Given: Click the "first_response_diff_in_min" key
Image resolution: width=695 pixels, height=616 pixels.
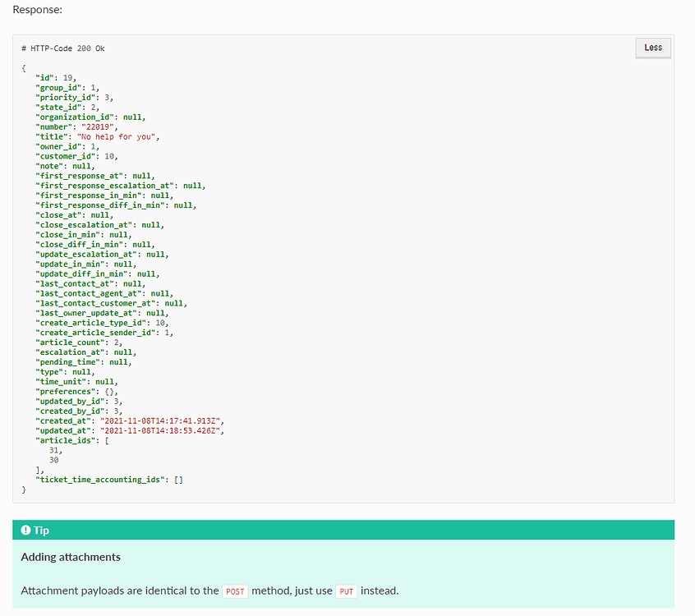Looking at the screenshot, I should click(102, 205).
